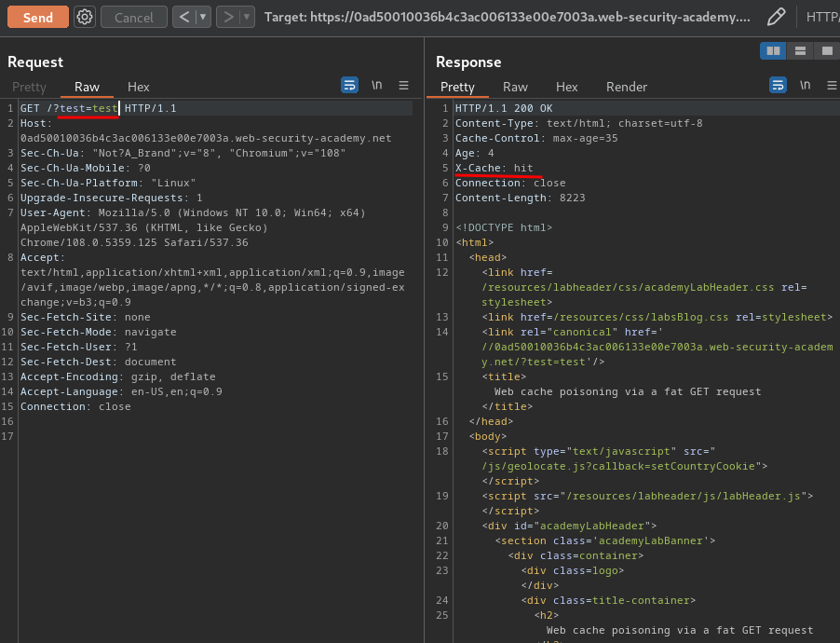Click the academyLabHeader div line

(569, 527)
